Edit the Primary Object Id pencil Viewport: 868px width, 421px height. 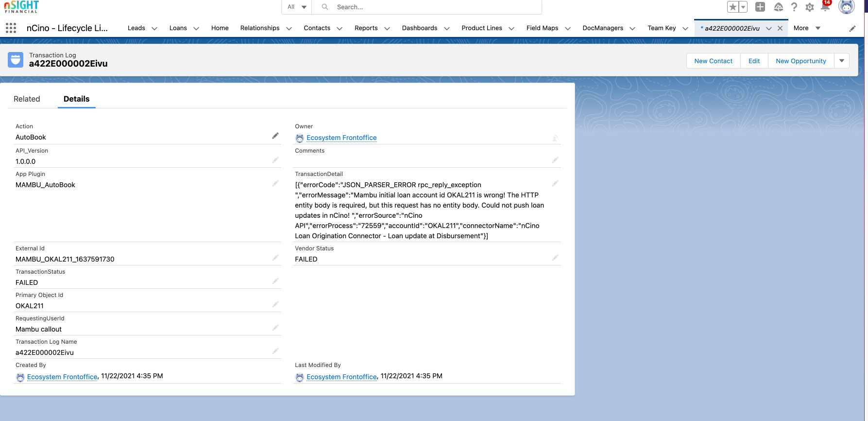275,304
